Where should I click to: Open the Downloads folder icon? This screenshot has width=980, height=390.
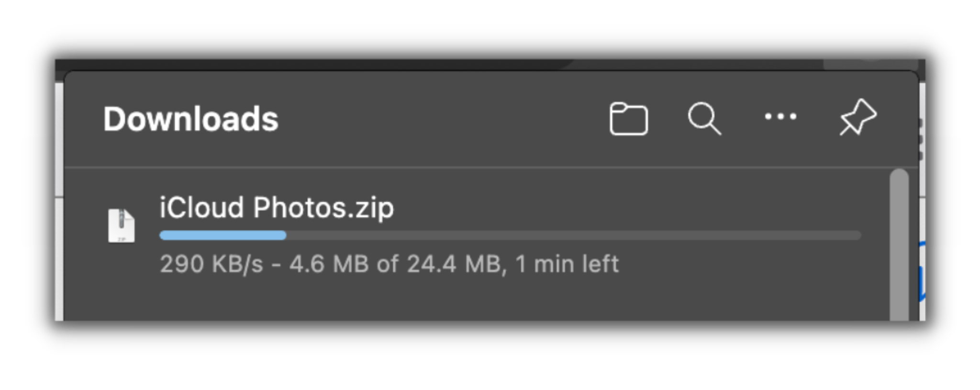pyautogui.click(x=628, y=119)
